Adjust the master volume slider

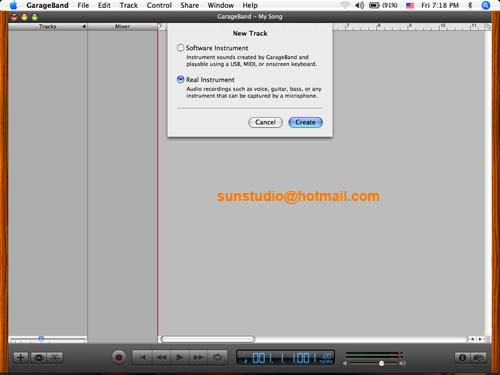[381, 363]
